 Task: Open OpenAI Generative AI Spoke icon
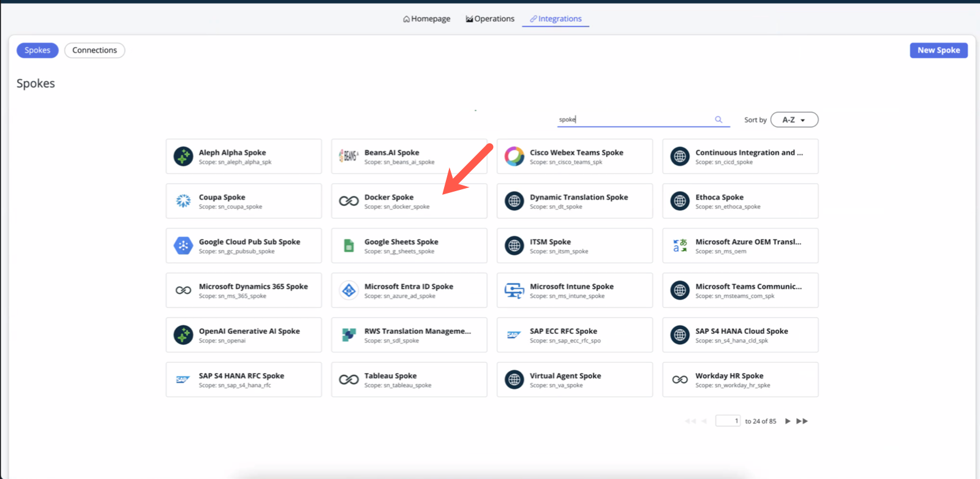(183, 335)
